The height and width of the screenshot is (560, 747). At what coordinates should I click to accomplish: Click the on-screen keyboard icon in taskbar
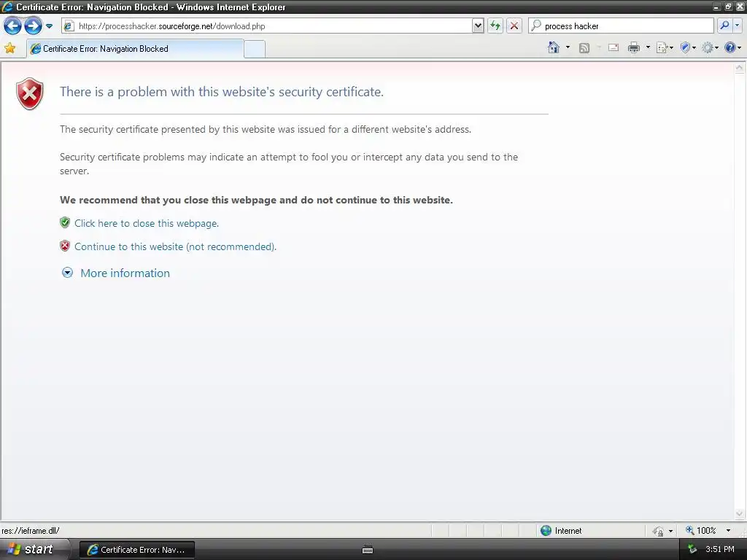pos(368,550)
